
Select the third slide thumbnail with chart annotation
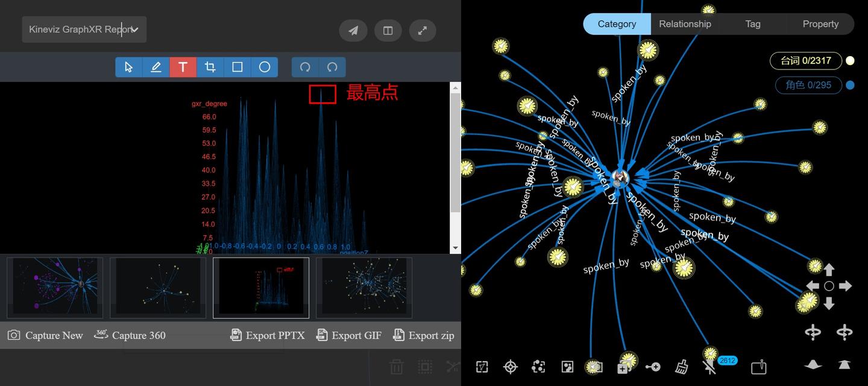[261, 288]
